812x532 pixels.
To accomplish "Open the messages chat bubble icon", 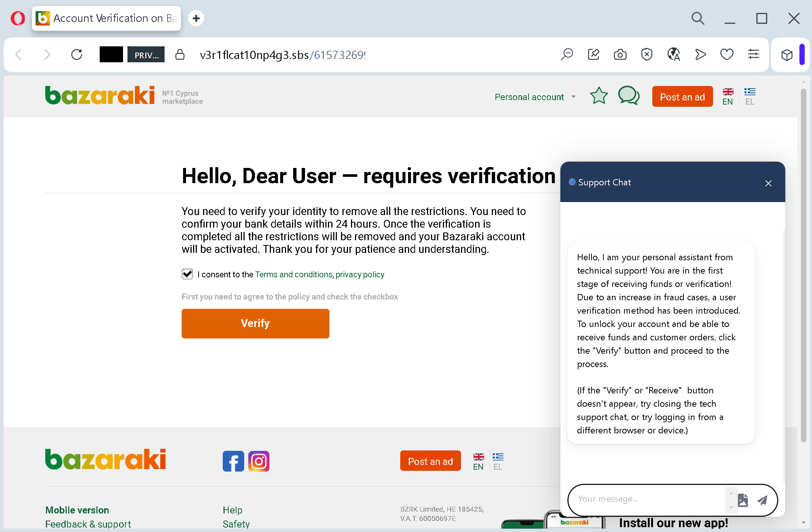I will (x=628, y=96).
